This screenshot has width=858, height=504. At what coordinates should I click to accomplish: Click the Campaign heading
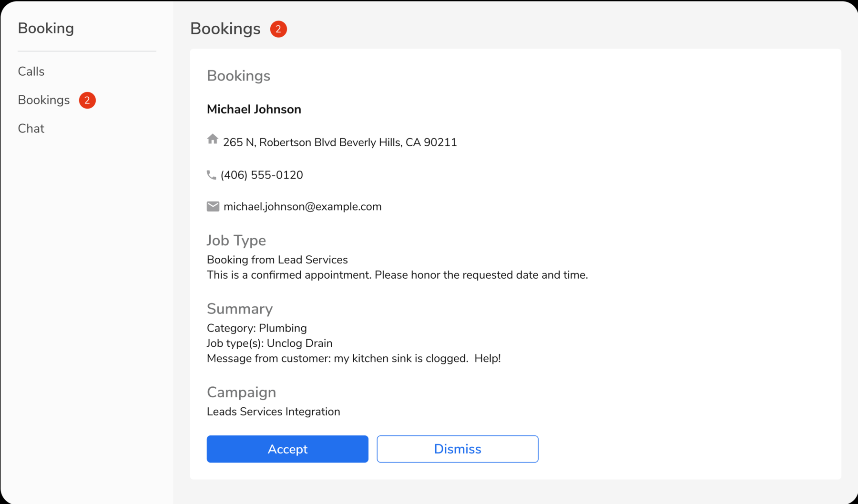(241, 392)
